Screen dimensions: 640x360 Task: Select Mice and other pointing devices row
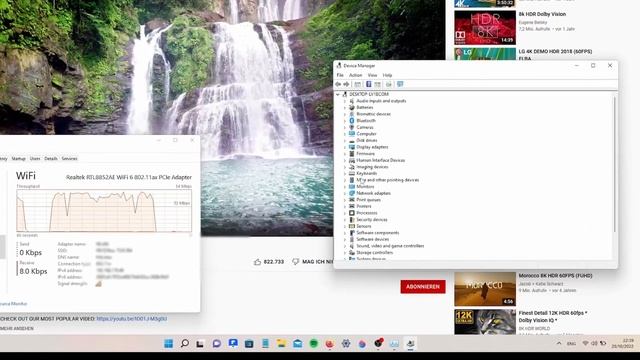point(388,180)
